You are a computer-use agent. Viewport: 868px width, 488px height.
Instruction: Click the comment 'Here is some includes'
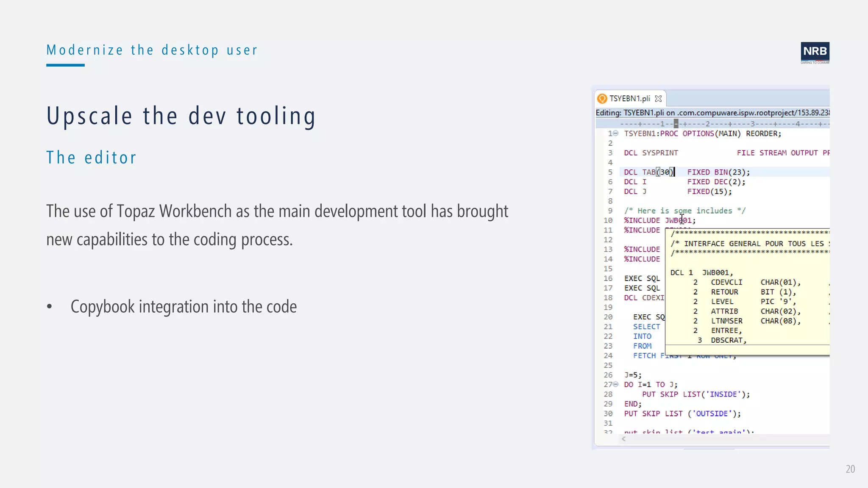(x=684, y=211)
